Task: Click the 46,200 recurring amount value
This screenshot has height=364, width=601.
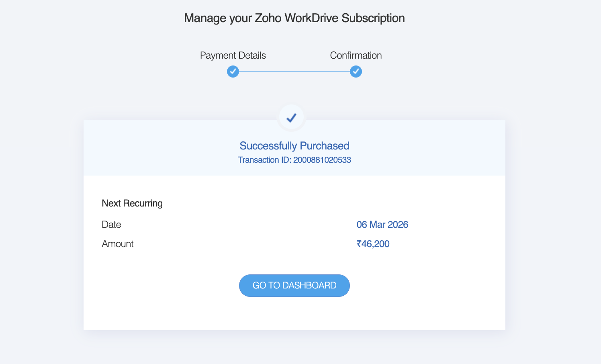Action: coord(376,244)
